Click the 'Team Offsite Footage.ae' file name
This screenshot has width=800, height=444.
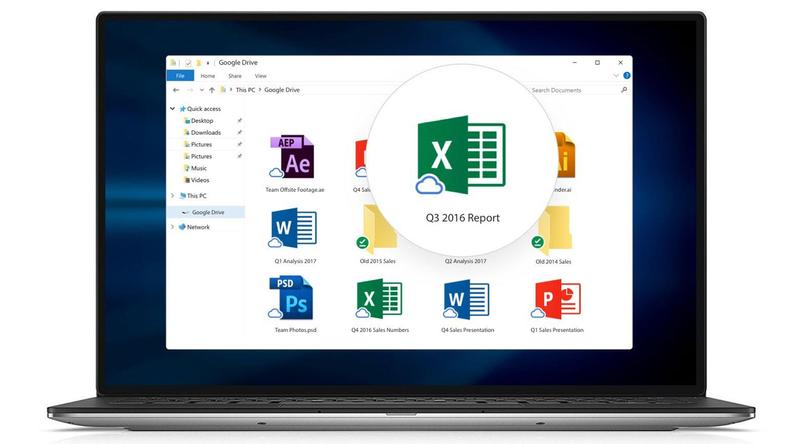pyautogui.click(x=294, y=189)
